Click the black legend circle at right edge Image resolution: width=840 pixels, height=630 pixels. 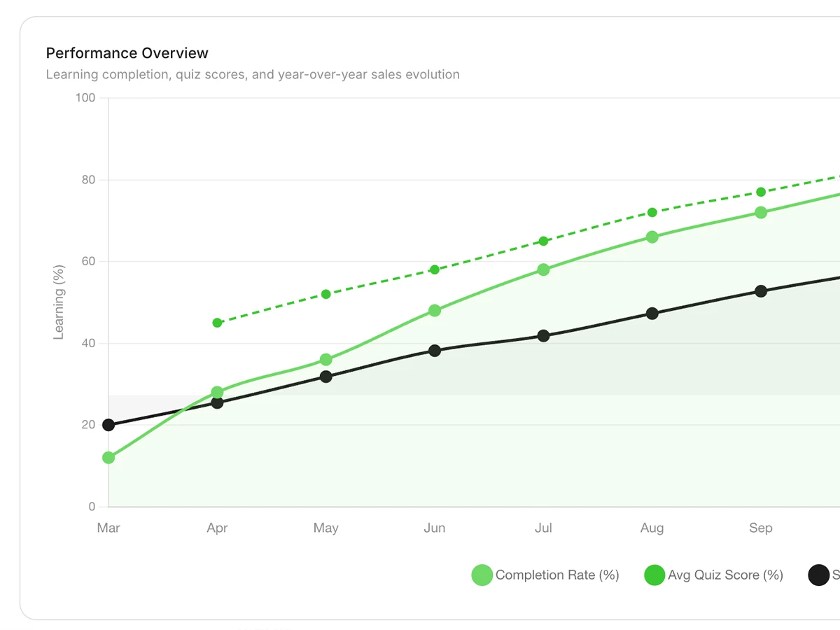pyautogui.click(x=818, y=575)
